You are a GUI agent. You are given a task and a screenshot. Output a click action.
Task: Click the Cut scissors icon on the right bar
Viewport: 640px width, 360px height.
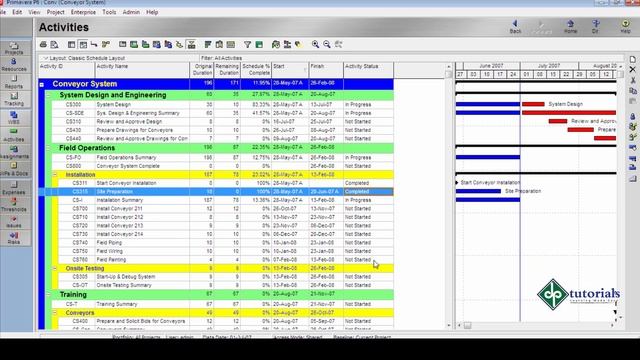pyautogui.click(x=632, y=80)
